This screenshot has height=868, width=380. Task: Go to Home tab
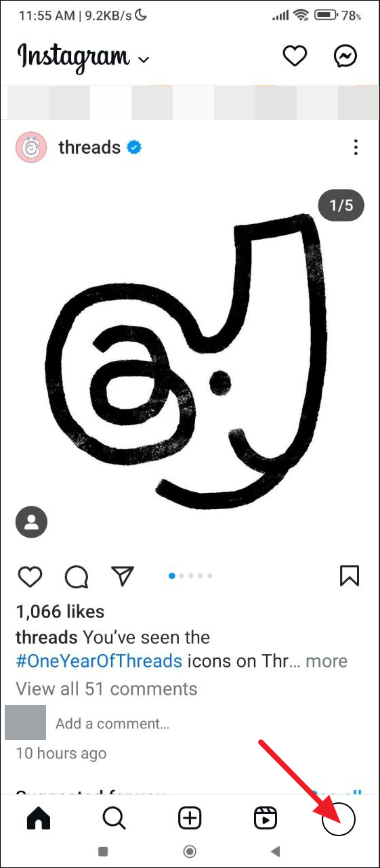pos(39,819)
